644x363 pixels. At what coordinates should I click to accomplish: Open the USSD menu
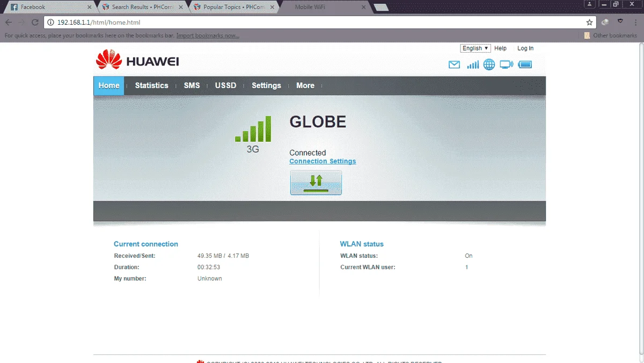(225, 85)
